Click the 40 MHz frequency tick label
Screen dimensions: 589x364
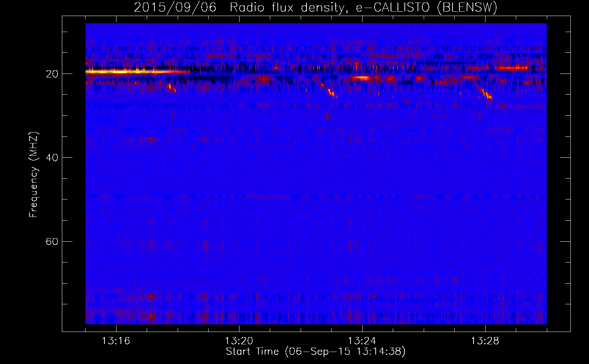click(52, 158)
